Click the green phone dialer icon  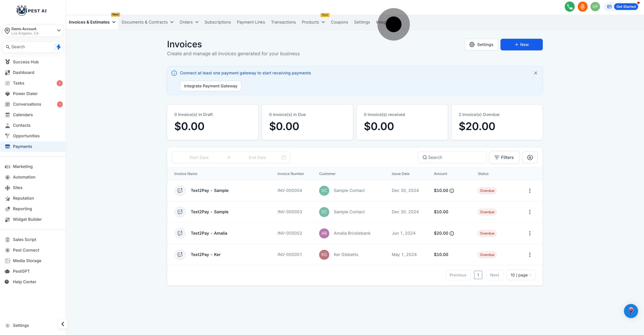click(570, 7)
